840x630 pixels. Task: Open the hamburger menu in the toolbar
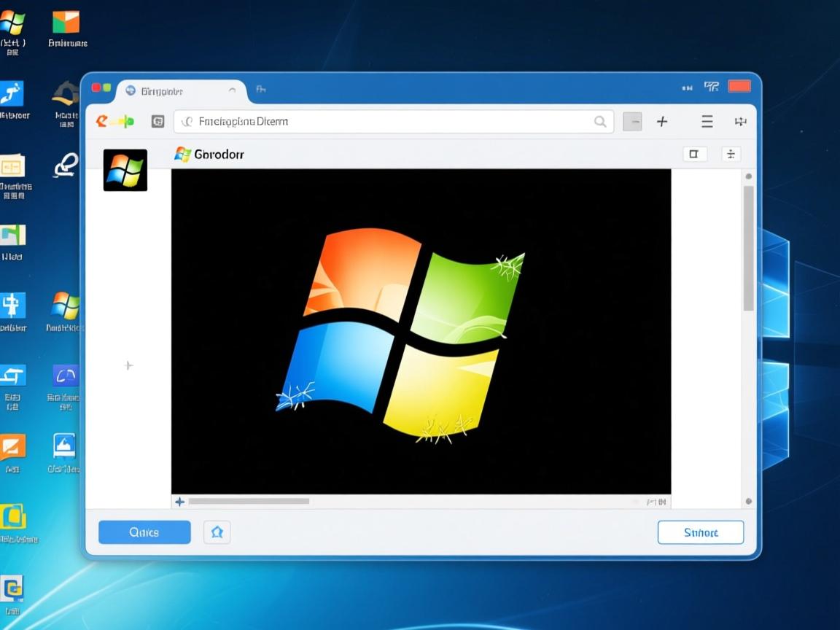pyautogui.click(x=707, y=122)
